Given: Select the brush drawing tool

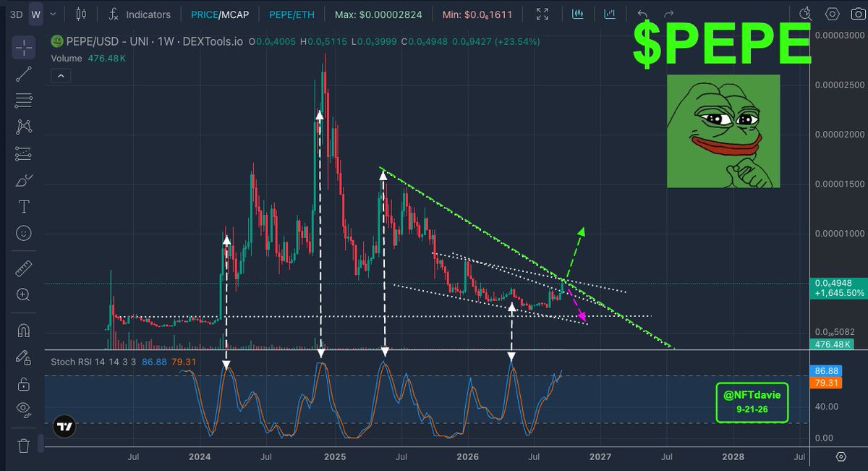Looking at the screenshot, I should [x=24, y=180].
